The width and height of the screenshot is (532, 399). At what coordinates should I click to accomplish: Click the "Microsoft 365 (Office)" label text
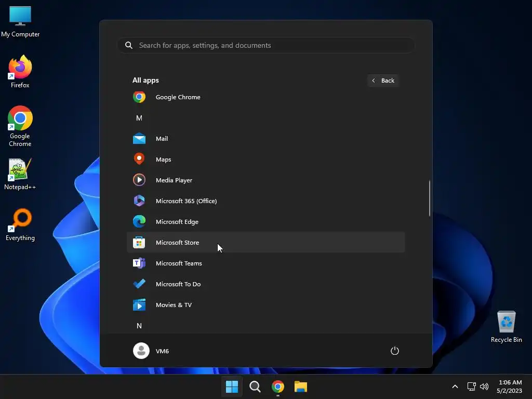[187, 201]
